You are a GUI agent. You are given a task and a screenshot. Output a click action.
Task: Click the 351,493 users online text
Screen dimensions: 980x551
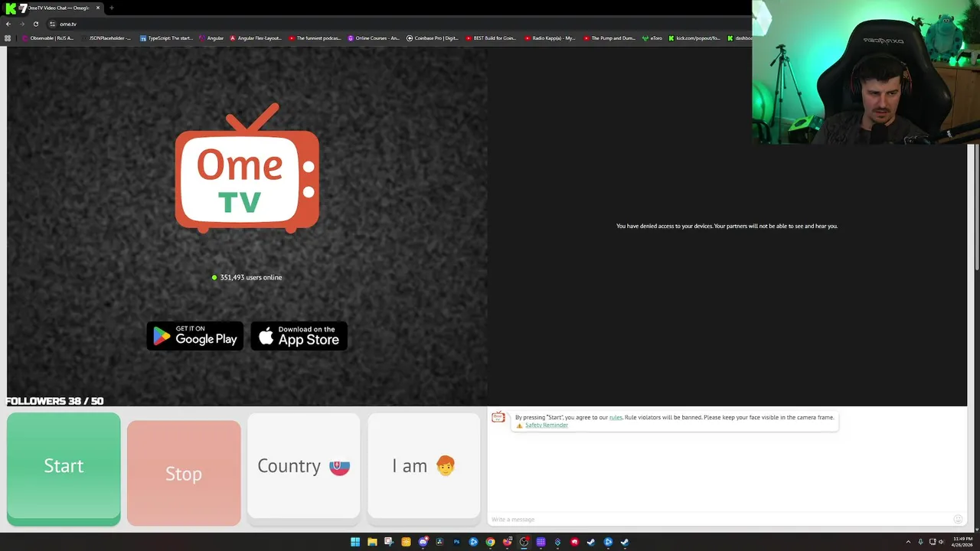[x=250, y=277]
